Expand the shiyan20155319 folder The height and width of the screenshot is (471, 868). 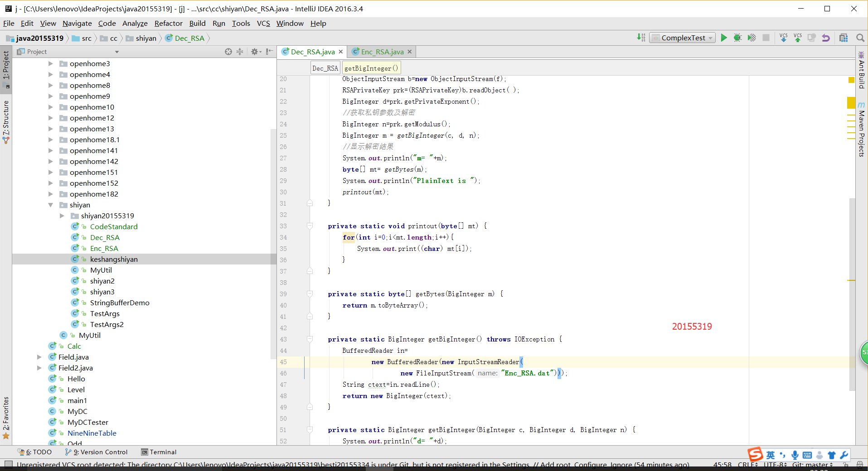click(62, 216)
